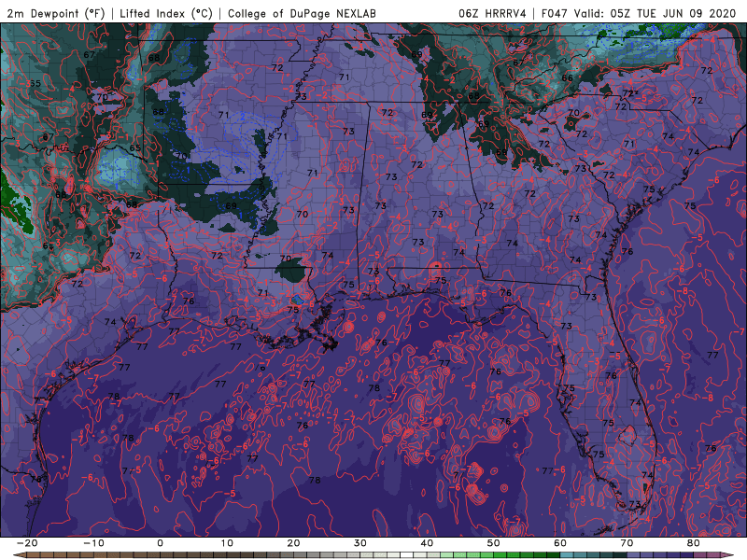The height and width of the screenshot is (560, 747).
Task: Click the "70" color scale label
Action: pos(627,543)
